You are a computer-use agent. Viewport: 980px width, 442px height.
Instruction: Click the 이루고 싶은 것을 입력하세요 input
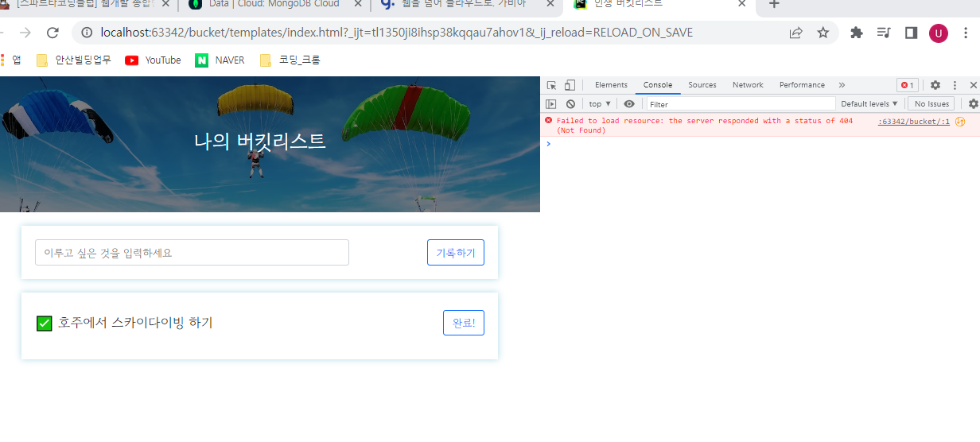(x=192, y=253)
